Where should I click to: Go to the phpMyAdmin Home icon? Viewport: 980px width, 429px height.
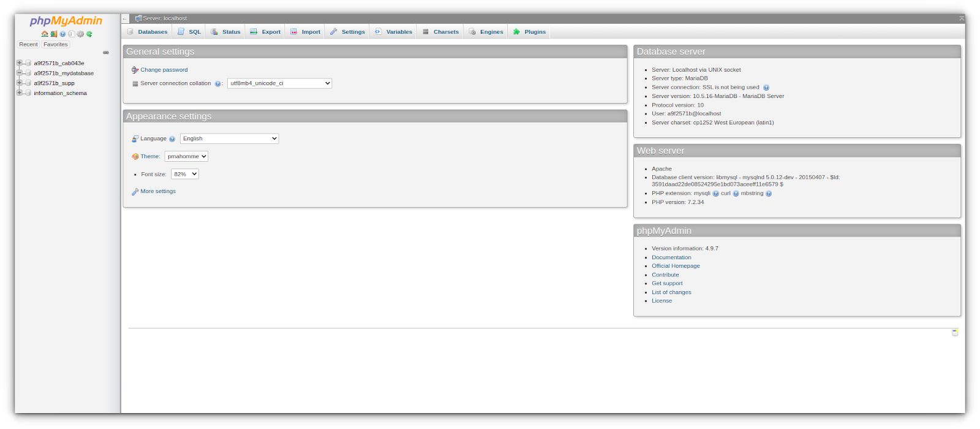(45, 34)
